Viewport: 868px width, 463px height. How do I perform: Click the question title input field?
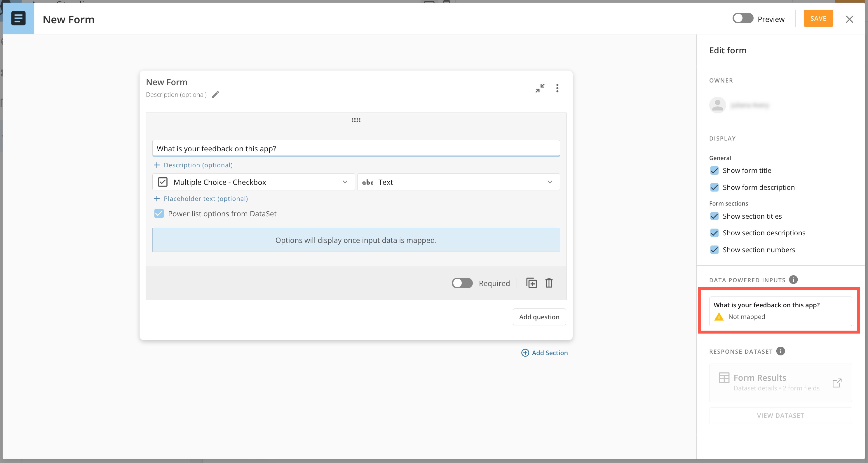click(356, 148)
